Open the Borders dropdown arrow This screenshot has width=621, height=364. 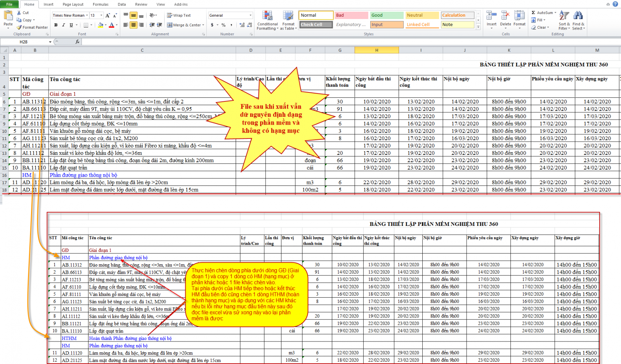(x=92, y=25)
